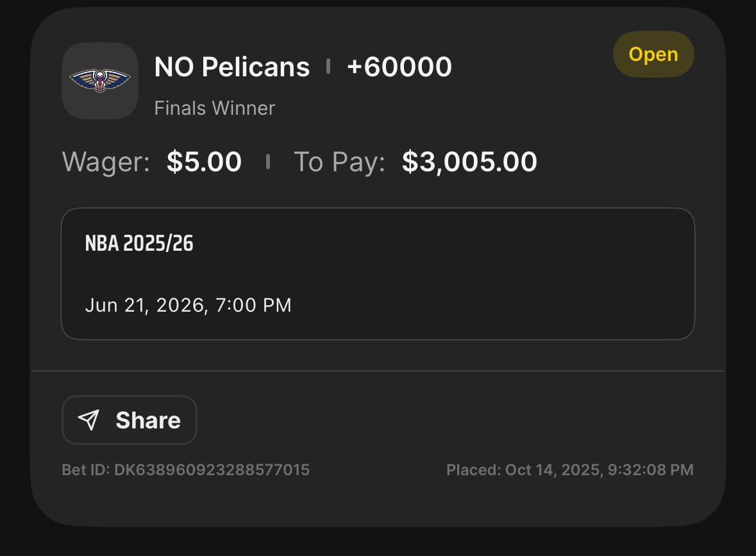Click the divider between team name and odds
Viewport: 756px width, 556px height.
pyautogui.click(x=328, y=66)
